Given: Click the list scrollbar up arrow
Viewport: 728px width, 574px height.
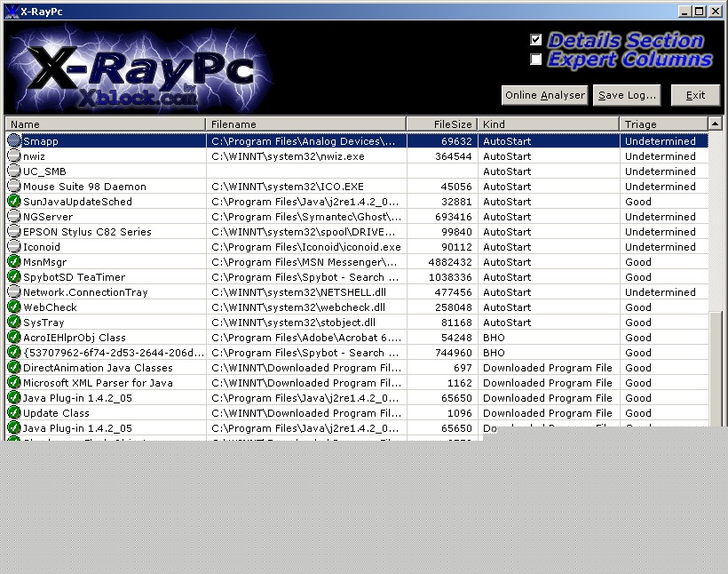Looking at the screenshot, I should click(x=715, y=124).
